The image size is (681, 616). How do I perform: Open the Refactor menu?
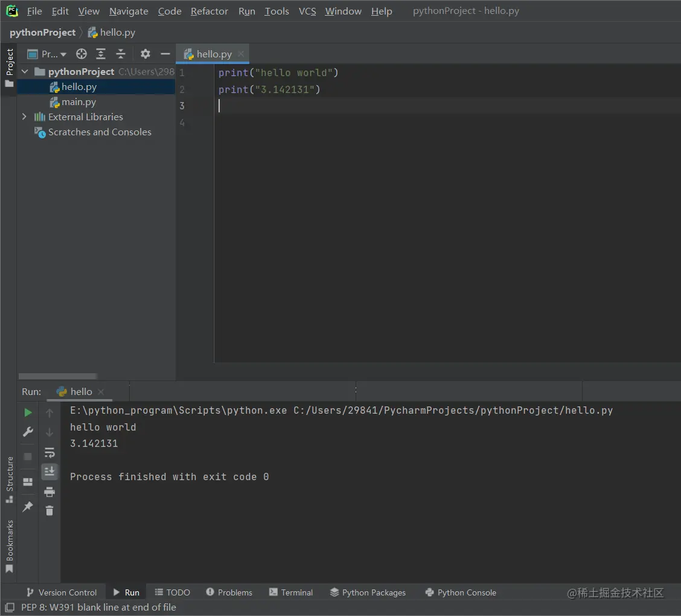(x=209, y=11)
